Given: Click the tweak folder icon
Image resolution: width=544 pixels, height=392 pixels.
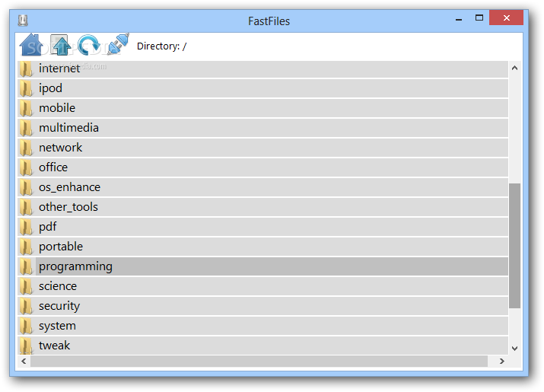Looking at the screenshot, I should pyautogui.click(x=26, y=346).
